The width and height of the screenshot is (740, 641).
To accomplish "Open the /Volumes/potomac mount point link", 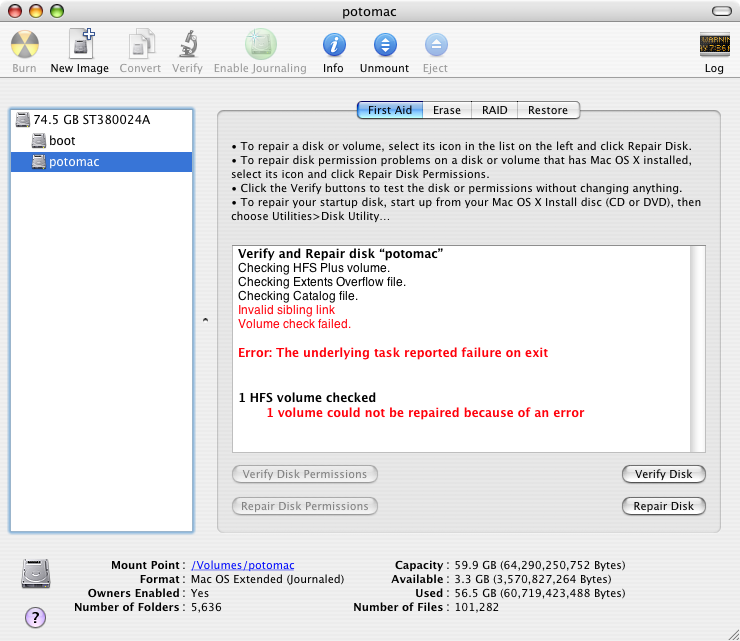I will pyautogui.click(x=243, y=565).
